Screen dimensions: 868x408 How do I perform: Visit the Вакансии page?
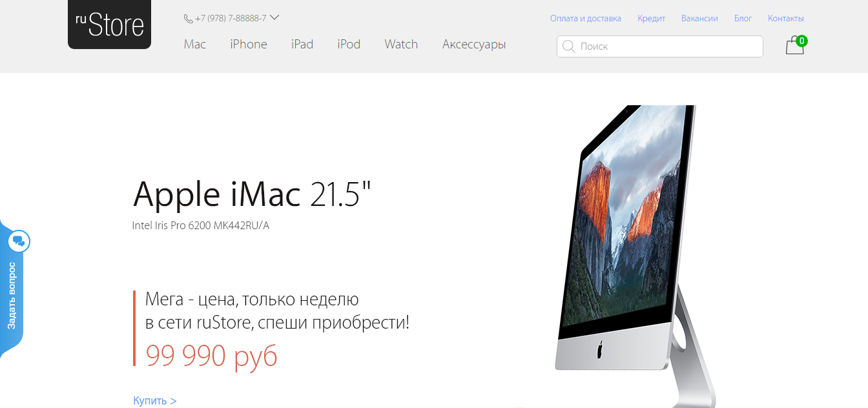tap(699, 19)
